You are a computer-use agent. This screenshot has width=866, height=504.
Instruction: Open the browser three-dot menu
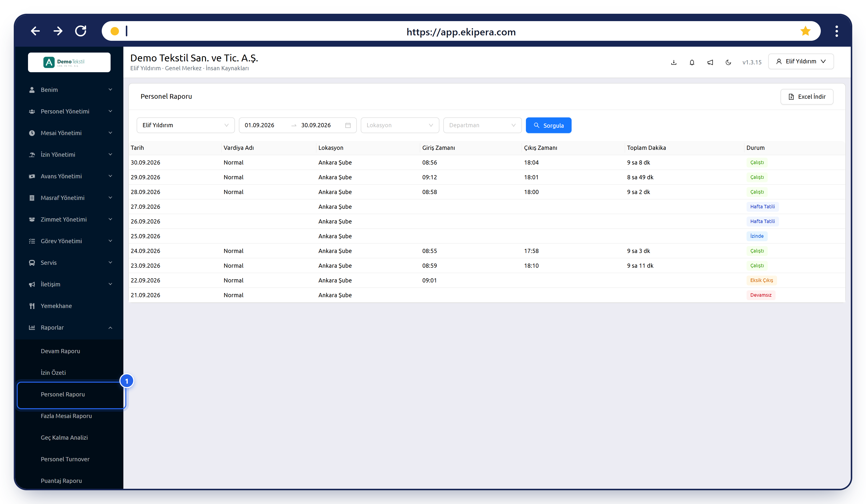837,31
